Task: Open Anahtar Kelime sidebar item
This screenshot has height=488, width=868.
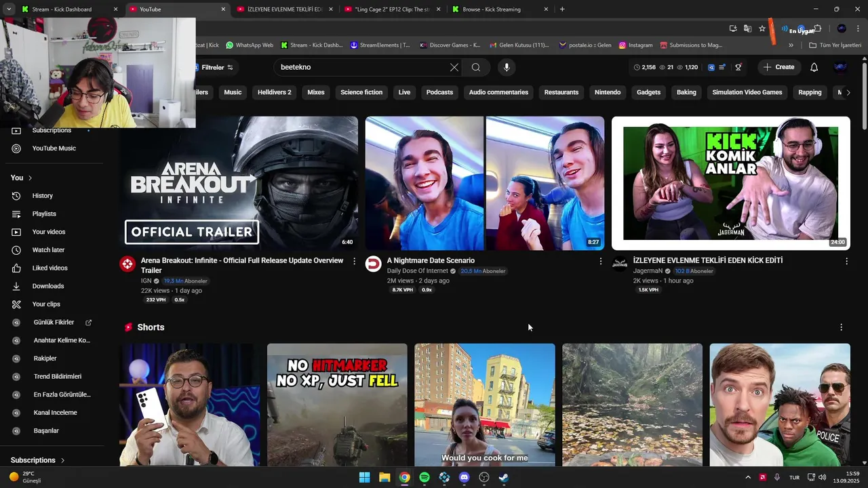Action: pos(61,340)
